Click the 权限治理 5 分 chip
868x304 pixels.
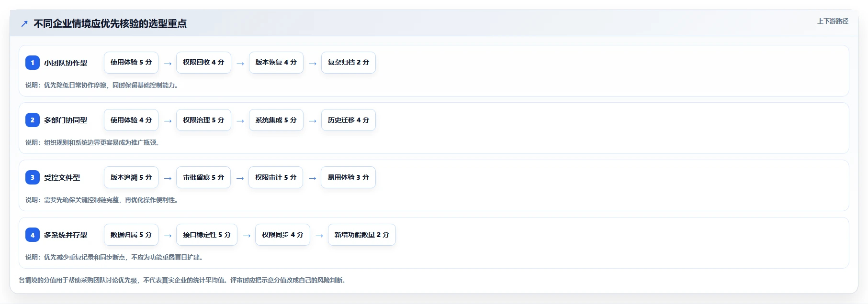click(x=203, y=120)
